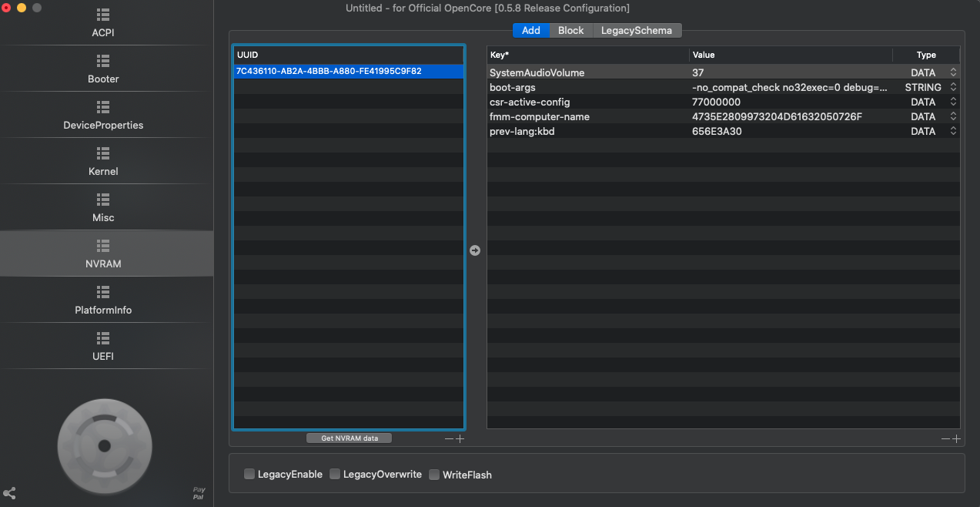980x507 pixels.
Task: Open the PlatformInfo section
Action: pos(103,300)
